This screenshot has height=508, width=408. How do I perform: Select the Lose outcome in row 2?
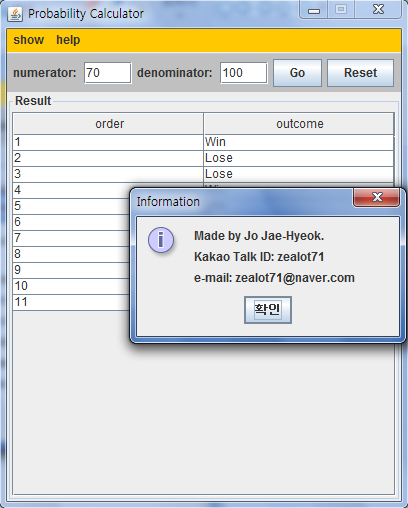[299, 158]
